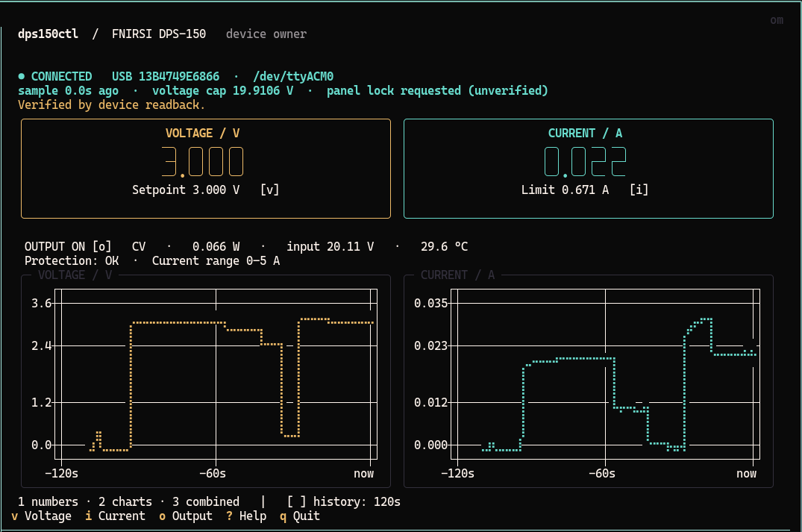Click 'input 20.11 V' reading
Screen dimensions: 802x532
(x=330, y=246)
